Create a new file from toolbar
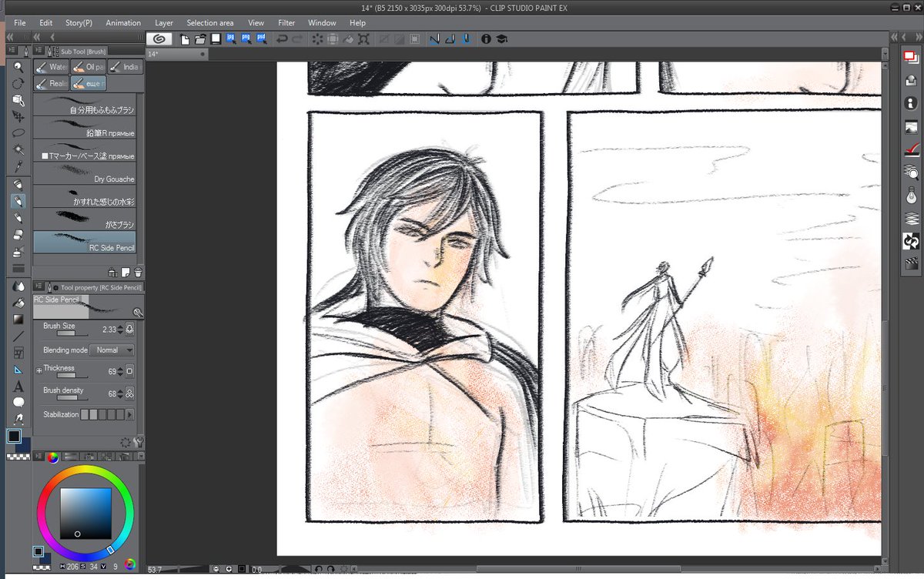Screen dimensions: 924x579 coord(186,38)
